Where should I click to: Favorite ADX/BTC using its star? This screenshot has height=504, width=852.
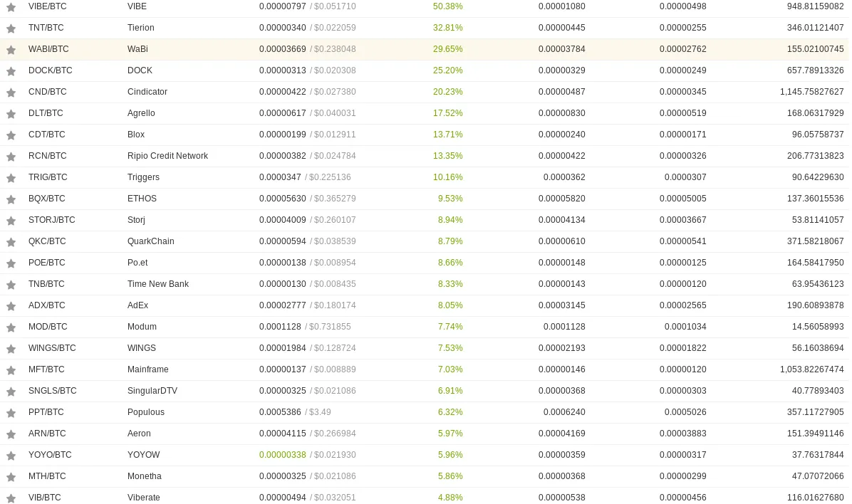[x=11, y=306]
